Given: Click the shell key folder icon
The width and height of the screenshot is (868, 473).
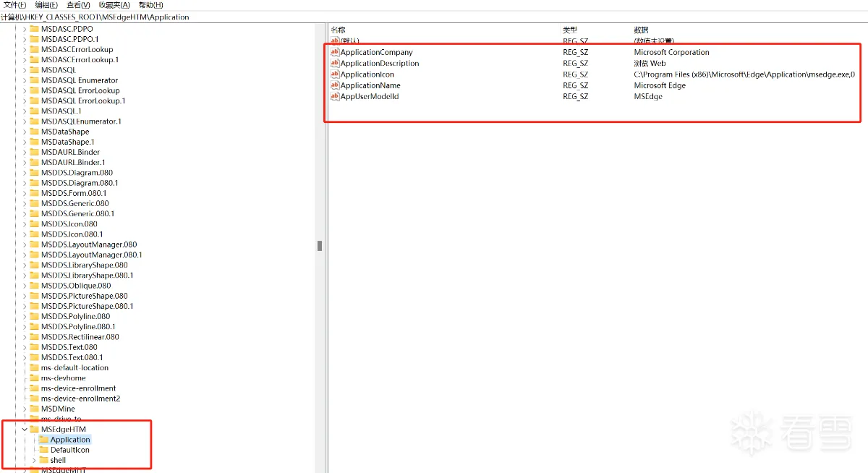Looking at the screenshot, I should (43, 460).
